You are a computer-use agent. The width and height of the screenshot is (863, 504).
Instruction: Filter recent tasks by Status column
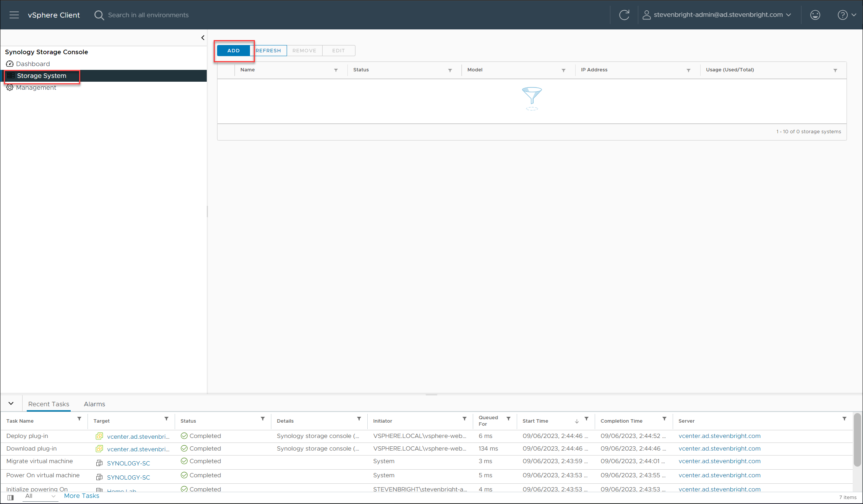tap(263, 419)
